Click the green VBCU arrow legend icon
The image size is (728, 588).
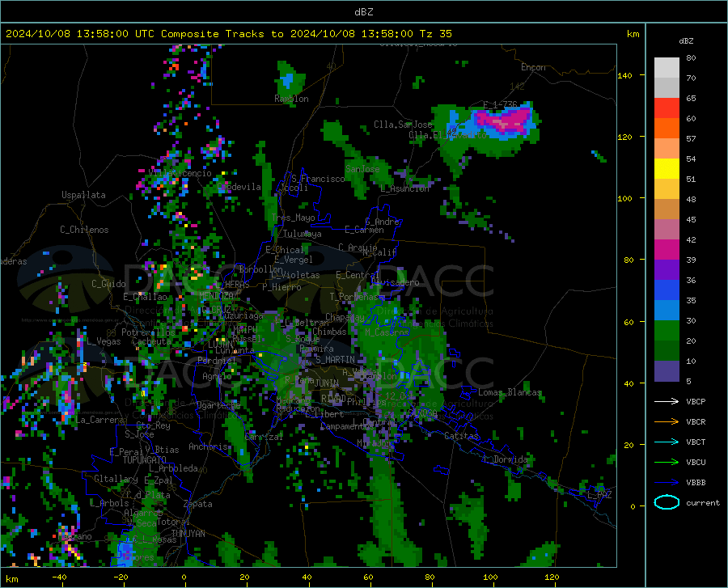[667, 463]
